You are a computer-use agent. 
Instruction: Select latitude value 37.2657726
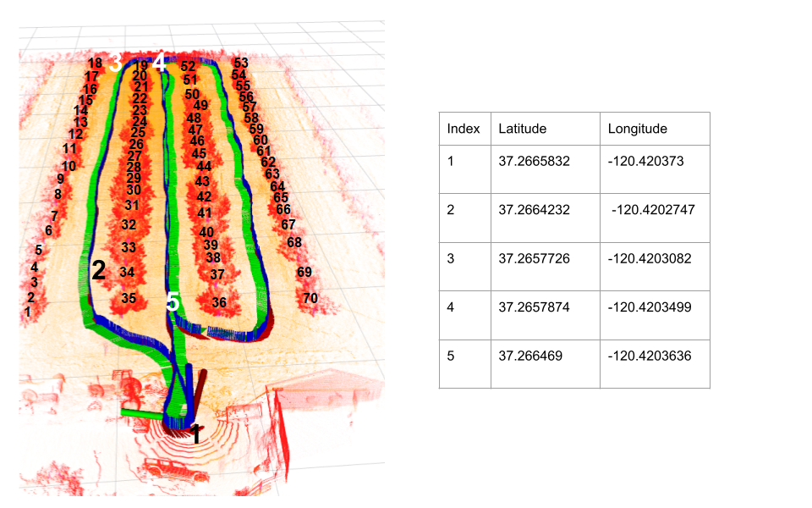click(534, 259)
